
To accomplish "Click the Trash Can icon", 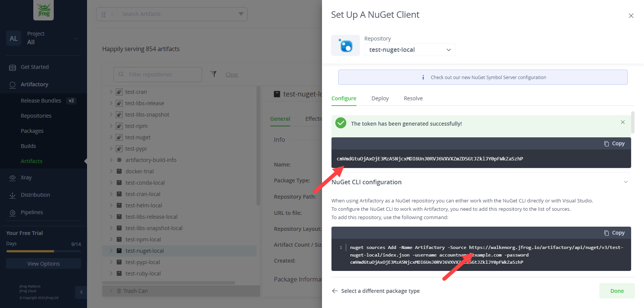I will 119,291.
